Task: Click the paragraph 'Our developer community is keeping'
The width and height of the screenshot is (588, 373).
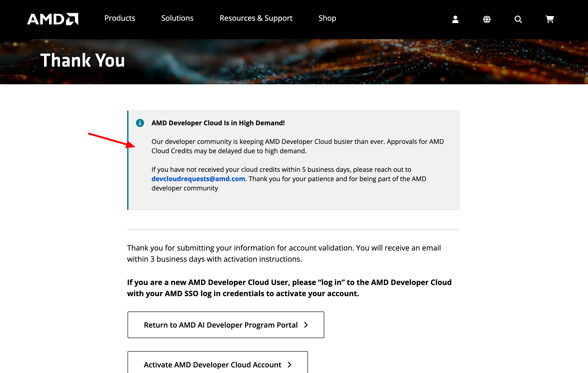Action: [x=298, y=146]
